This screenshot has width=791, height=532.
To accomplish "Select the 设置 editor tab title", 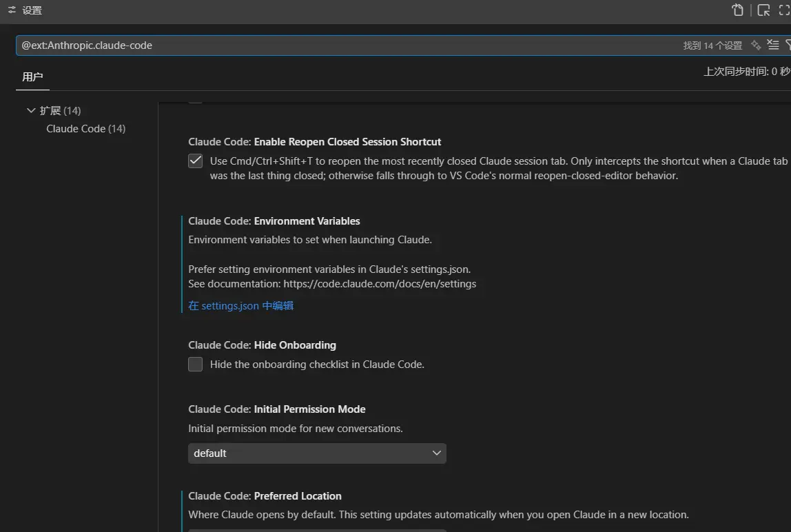I will pos(32,10).
